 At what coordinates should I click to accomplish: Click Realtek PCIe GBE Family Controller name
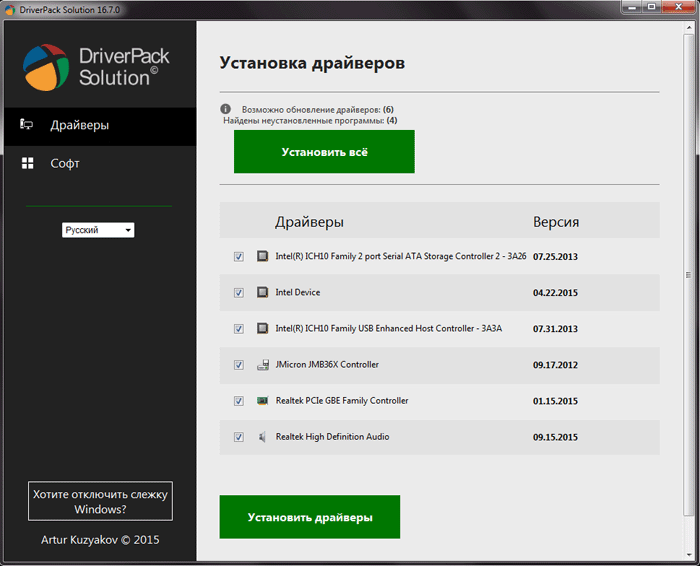click(342, 401)
